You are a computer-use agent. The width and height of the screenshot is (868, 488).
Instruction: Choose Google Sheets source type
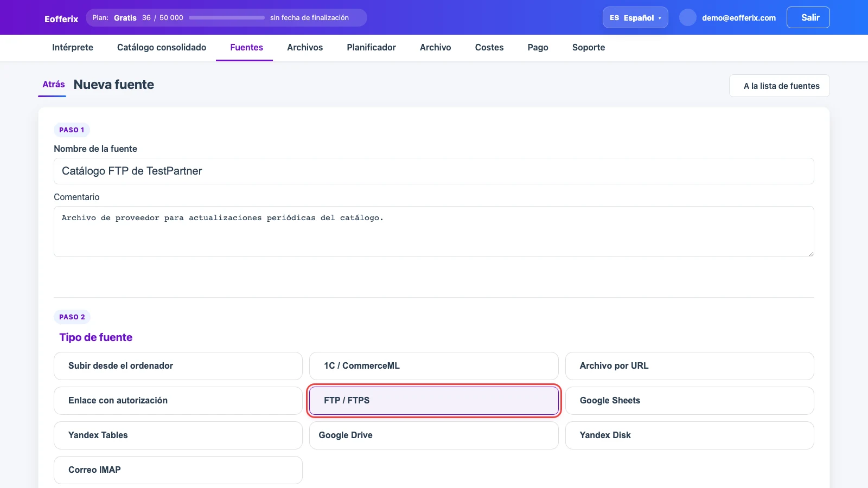(x=690, y=401)
